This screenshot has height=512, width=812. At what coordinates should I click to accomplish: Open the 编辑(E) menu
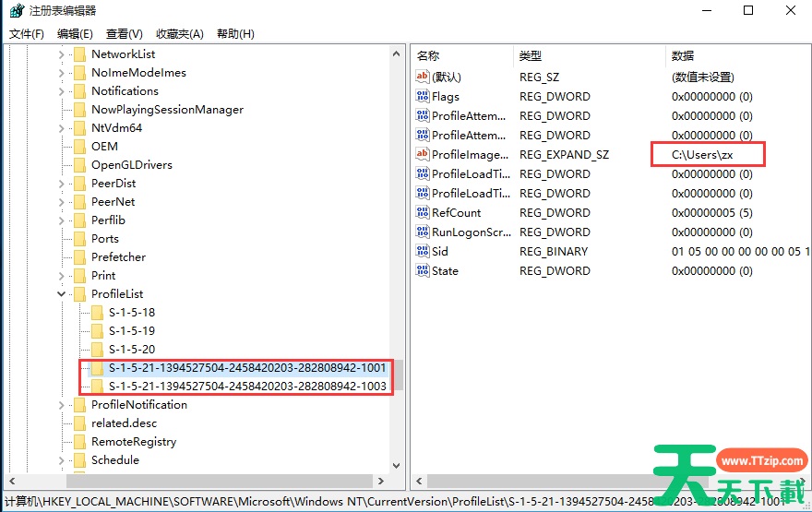click(x=75, y=34)
